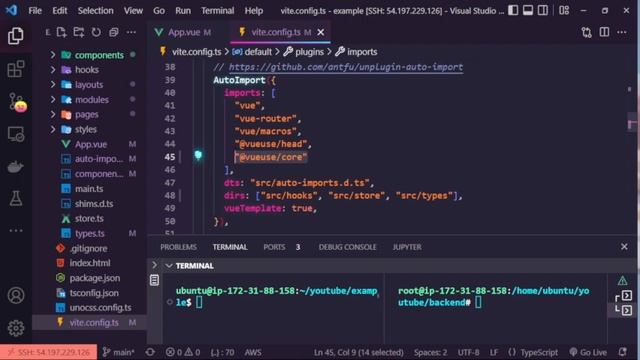This screenshot has width=640, height=360.
Task: Synchronize changes in the status bar
Action: (x=150, y=352)
